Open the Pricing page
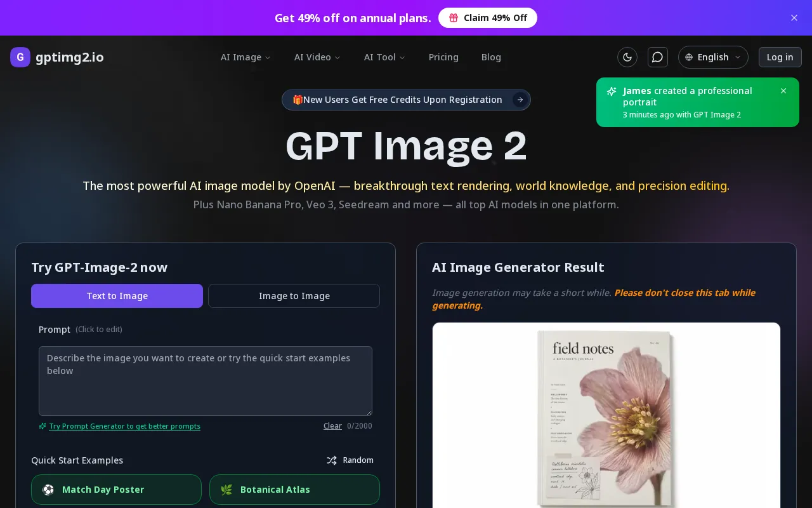Image resolution: width=812 pixels, height=508 pixels. click(443, 57)
